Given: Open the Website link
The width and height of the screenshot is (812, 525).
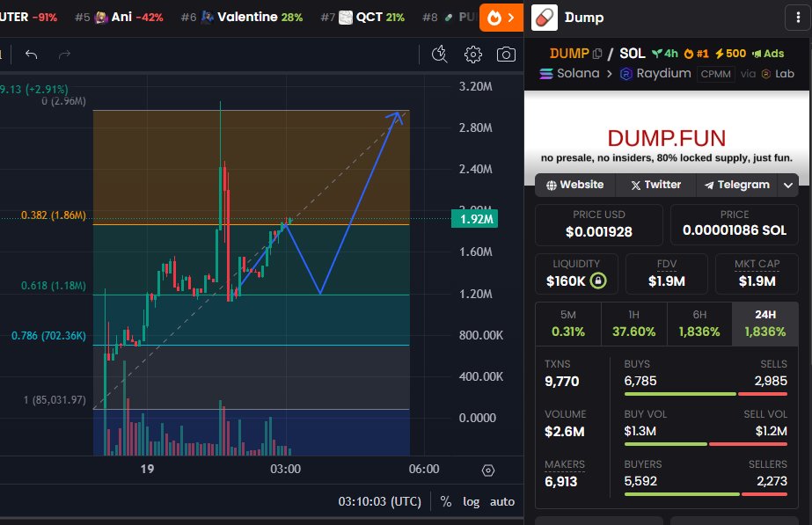Looking at the screenshot, I should pyautogui.click(x=574, y=185).
